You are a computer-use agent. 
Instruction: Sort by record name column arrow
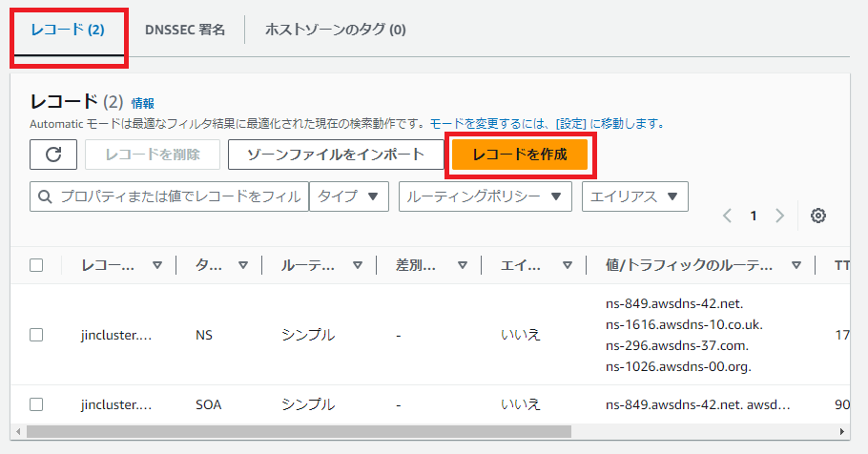[157, 266]
